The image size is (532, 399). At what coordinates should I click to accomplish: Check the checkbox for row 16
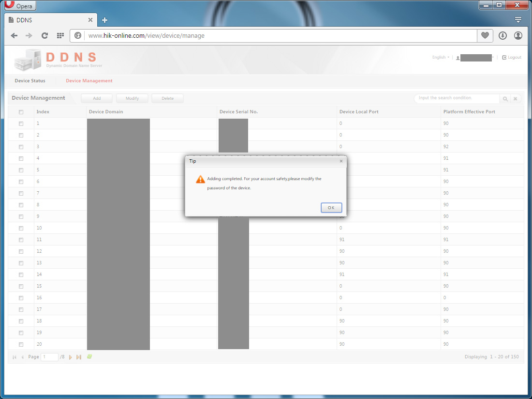(21, 298)
